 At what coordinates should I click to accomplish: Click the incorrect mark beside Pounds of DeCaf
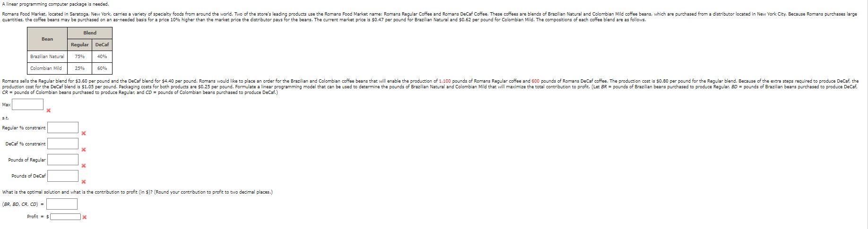[x=83, y=182]
